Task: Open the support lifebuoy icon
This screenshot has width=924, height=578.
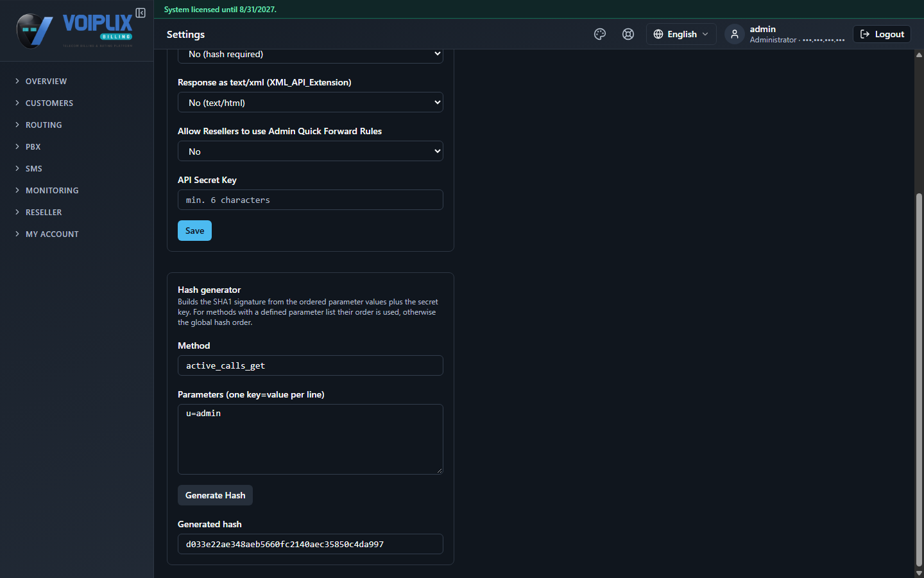Action: [x=628, y=34]
